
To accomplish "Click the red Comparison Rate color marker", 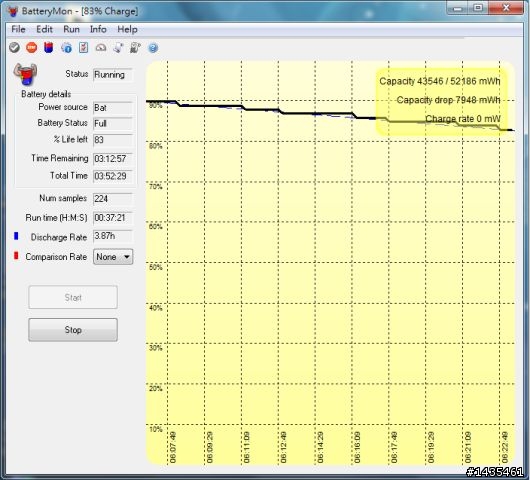I will pos(16,256).
